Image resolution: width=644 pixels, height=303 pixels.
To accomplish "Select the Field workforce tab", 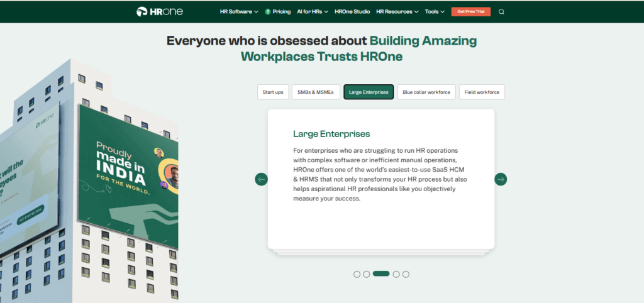I will pos(482,92).
